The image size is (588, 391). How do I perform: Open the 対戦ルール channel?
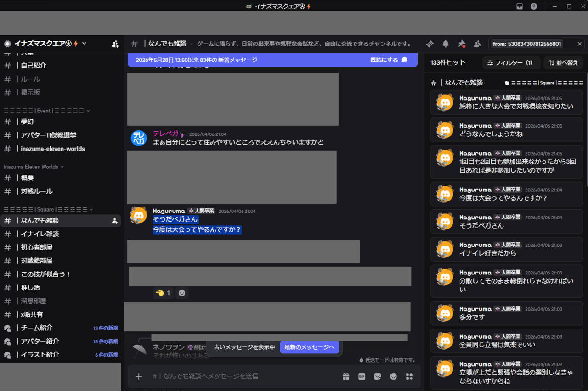(x=61, y=191)
